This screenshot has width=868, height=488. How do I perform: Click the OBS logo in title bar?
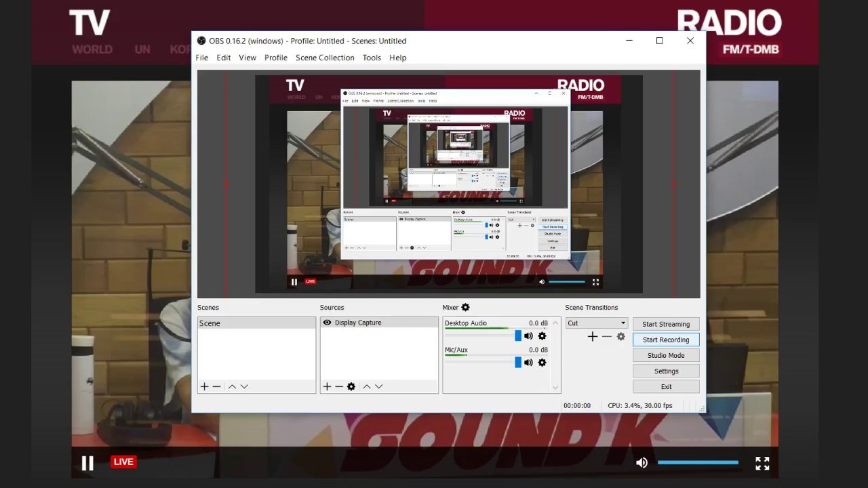(x=201, y=41)
